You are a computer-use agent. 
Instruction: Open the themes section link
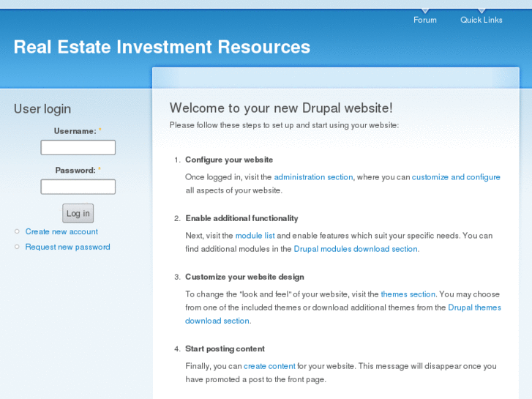(408, 294)
